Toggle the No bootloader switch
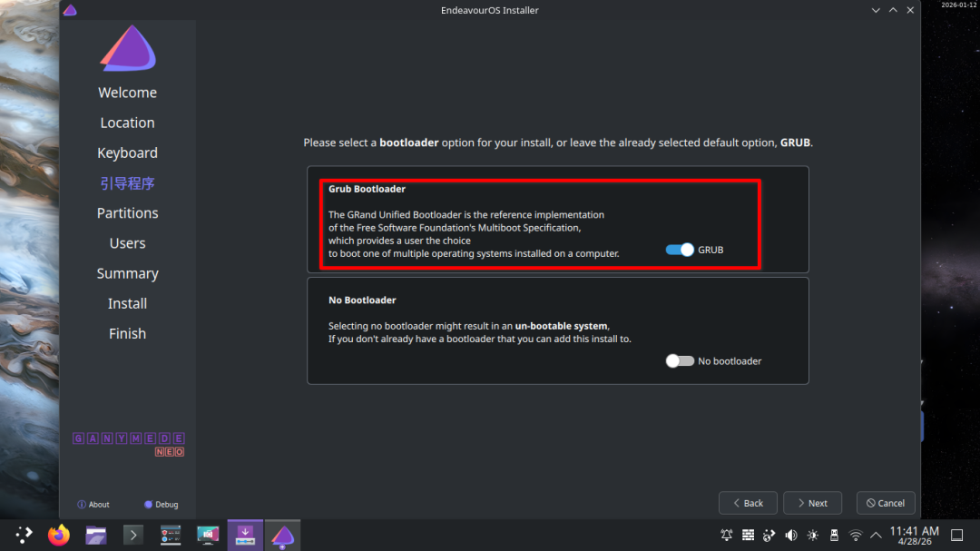The height and width of the screenshot is (551, 980). [680, 361]
